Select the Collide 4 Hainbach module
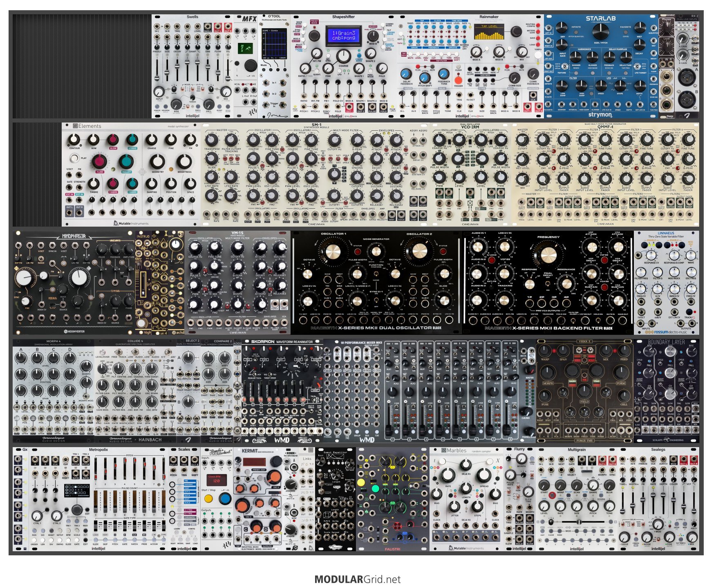The height and width of the screenshot is (588, 716). (135, 391)
